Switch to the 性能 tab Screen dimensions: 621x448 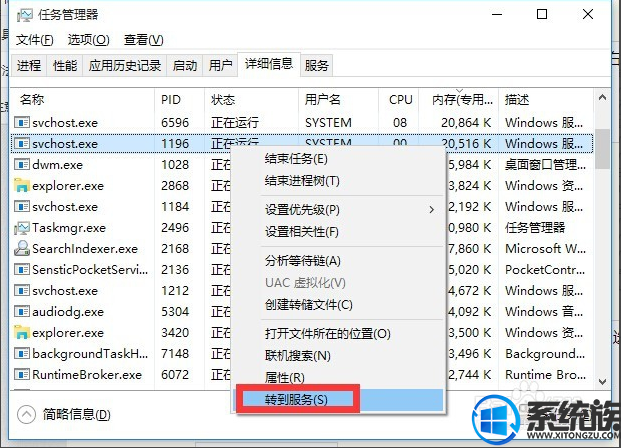(x=65, y=65)
